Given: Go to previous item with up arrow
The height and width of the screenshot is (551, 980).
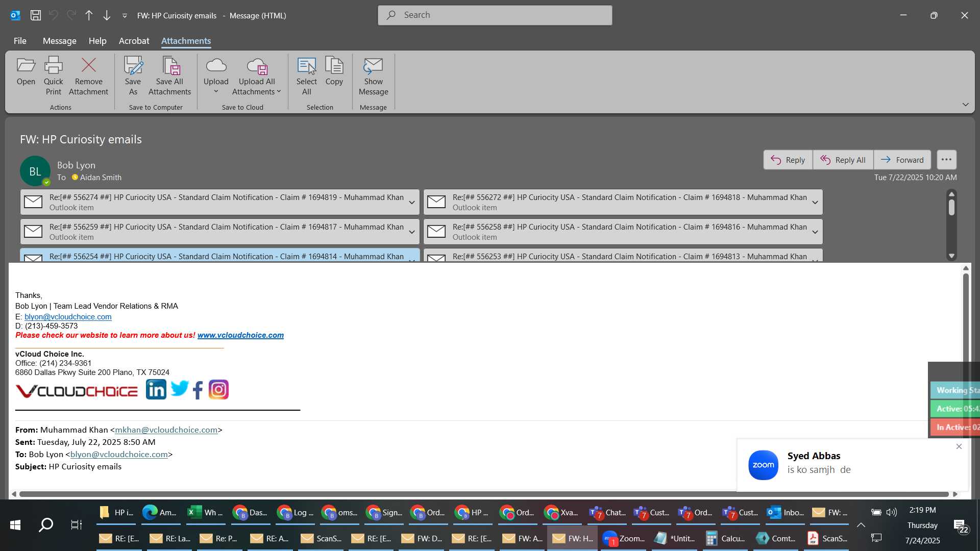Looking at the screenshot, I should 89,15.
